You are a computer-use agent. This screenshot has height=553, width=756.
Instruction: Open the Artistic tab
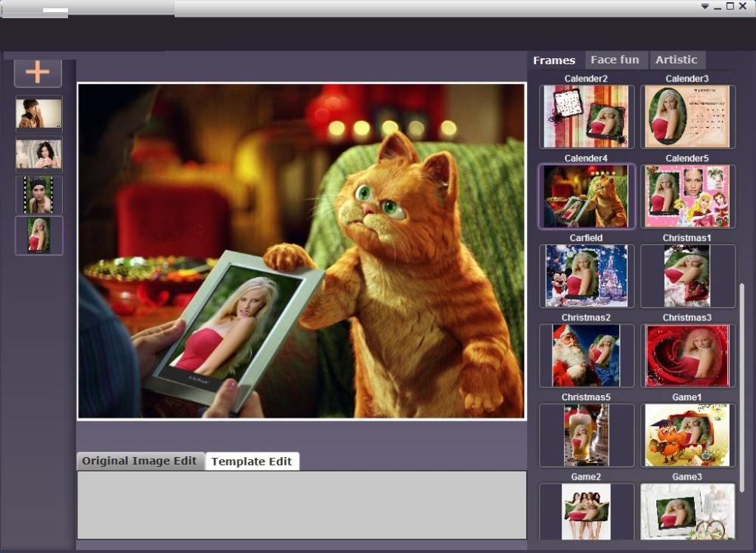[677, 60]
